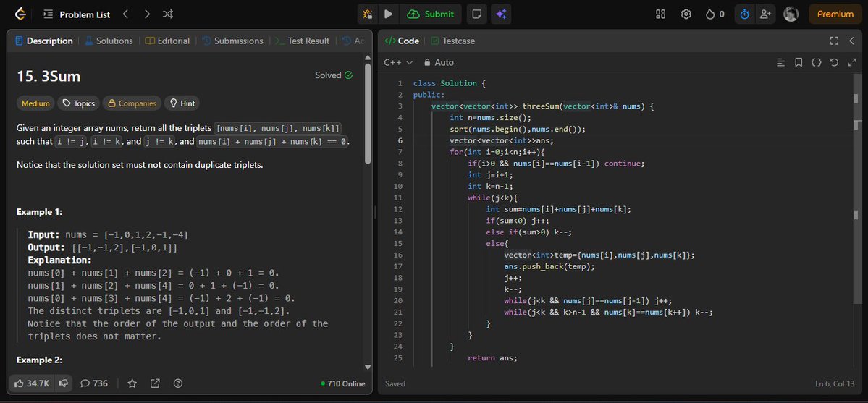This screenshot has width=868, height=403.
Task: Favorite the problem with star icon
Action: pyautogui.click(x=132, y=383)
